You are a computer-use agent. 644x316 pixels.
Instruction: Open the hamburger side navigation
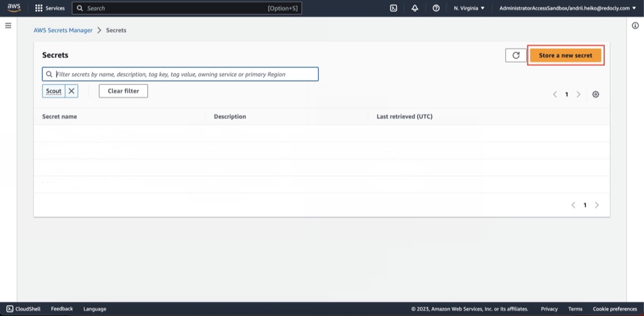pyautogui.click(x=8, y=26)
